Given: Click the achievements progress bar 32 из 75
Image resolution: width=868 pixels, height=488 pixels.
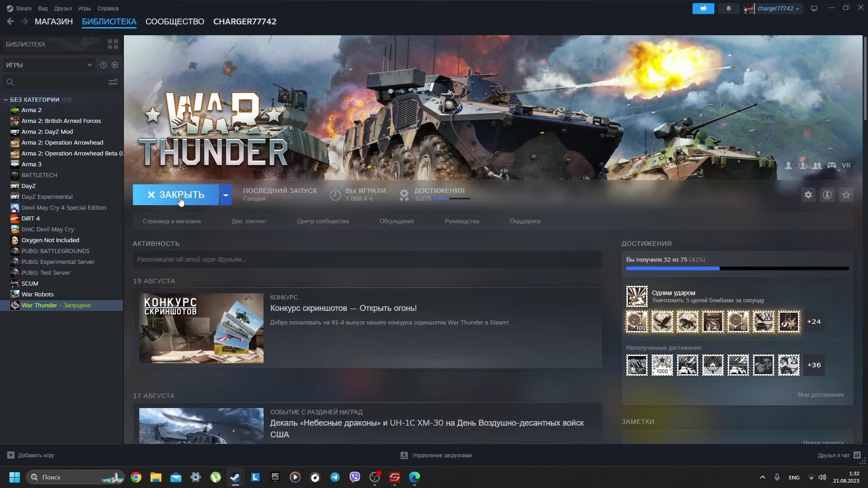Looking at the screenshot, I should click(x=737, y=268).
